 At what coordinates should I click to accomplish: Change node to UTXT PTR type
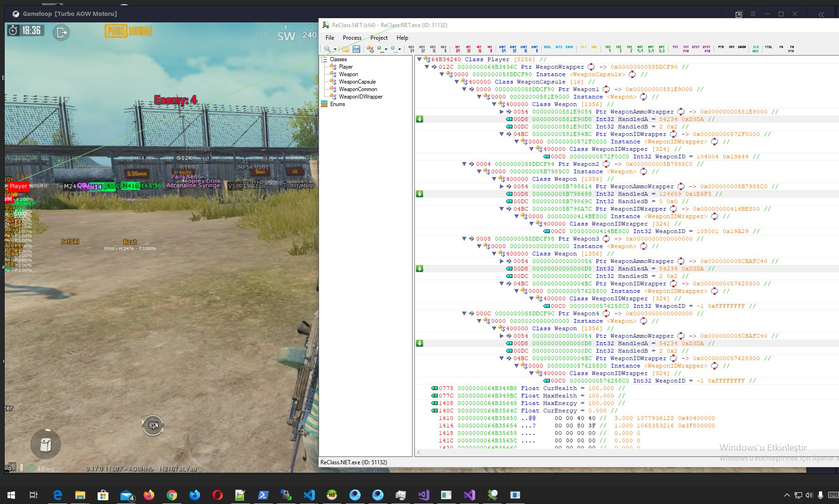pyautogui.click(x=707, y=49)
